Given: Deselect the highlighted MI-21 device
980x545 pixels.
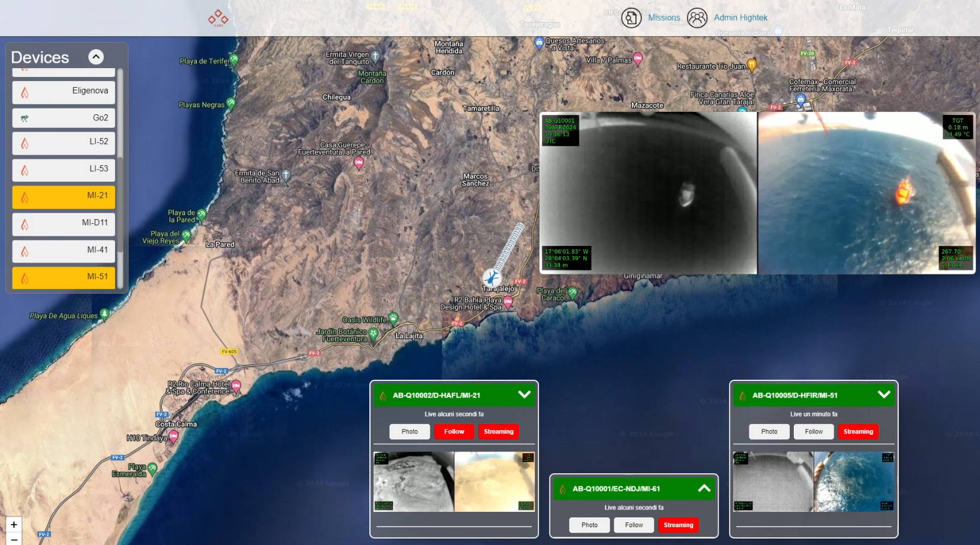Looking at the screenshot, I should (64, 197).
